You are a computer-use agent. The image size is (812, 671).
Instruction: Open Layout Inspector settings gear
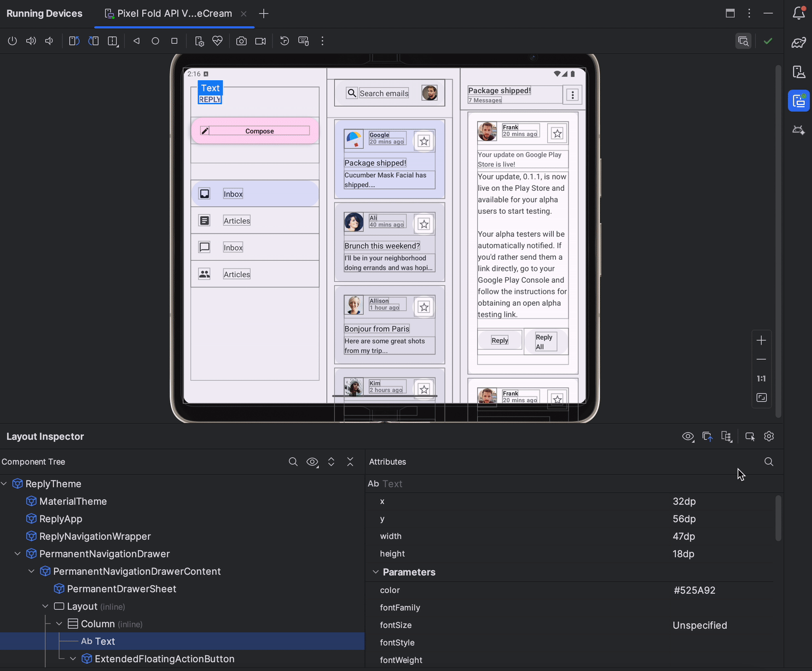(769, 436)
